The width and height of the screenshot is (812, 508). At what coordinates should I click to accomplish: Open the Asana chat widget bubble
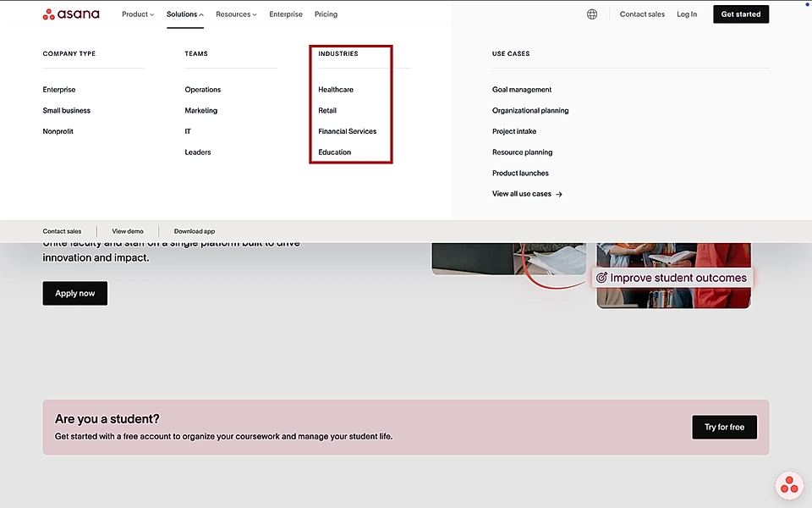788,485
